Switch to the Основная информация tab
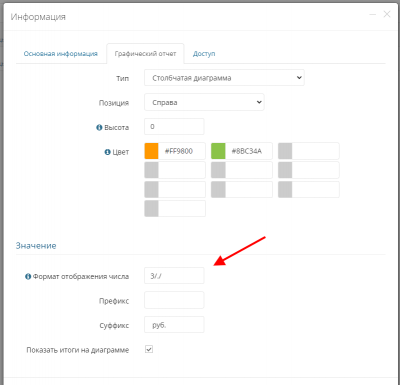The width and height of the screenshot is (400, 385). [x=61, y=54]
